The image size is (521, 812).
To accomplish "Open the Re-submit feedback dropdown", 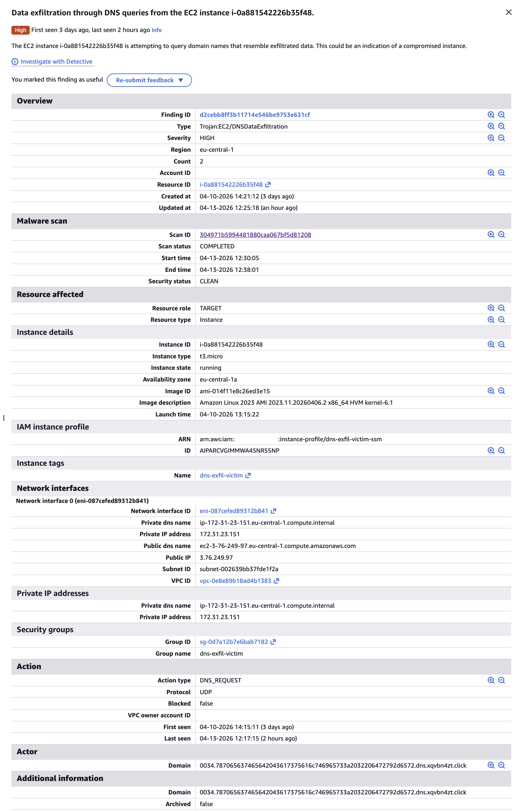I will click(149, 80).
